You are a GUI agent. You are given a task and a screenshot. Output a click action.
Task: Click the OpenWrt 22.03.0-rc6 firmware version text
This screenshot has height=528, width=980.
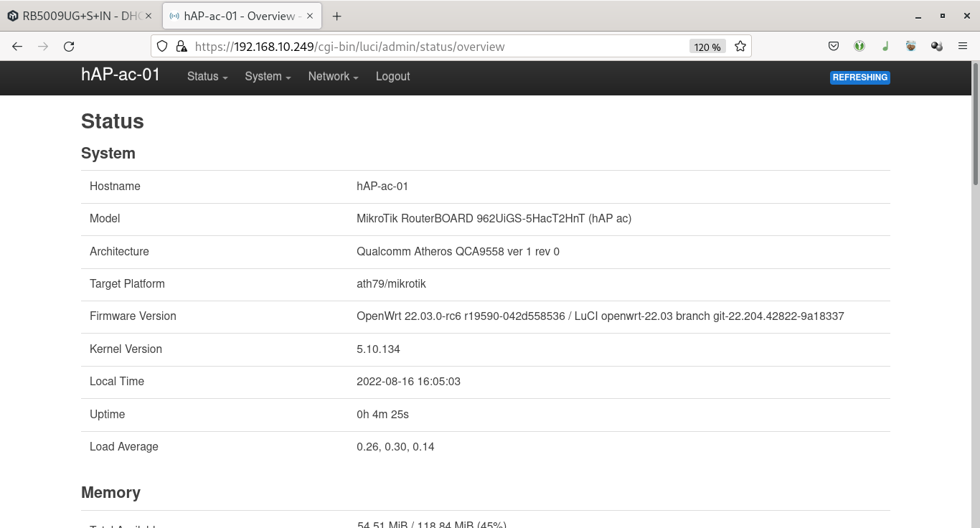point(600,316)
